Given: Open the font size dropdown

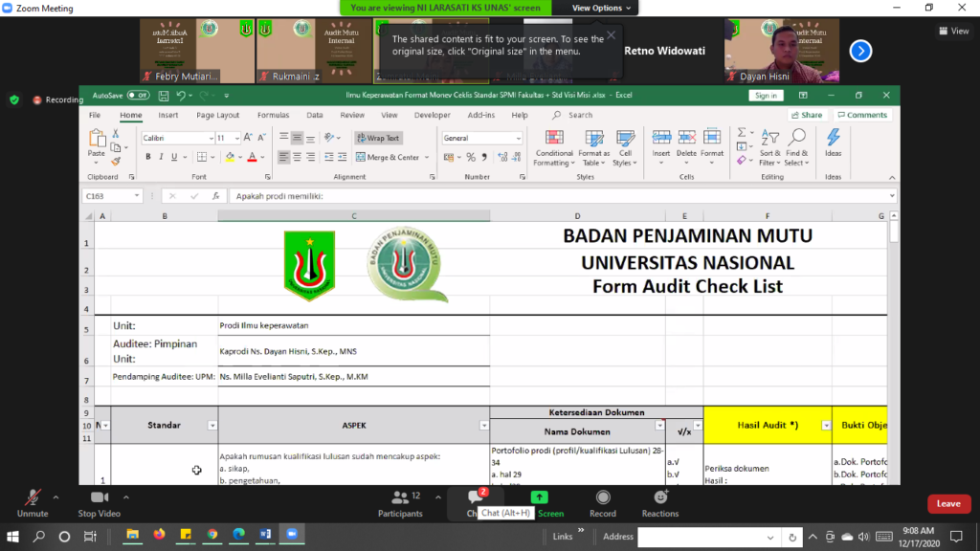Looking at the screenshot, I should pos(234,138).
